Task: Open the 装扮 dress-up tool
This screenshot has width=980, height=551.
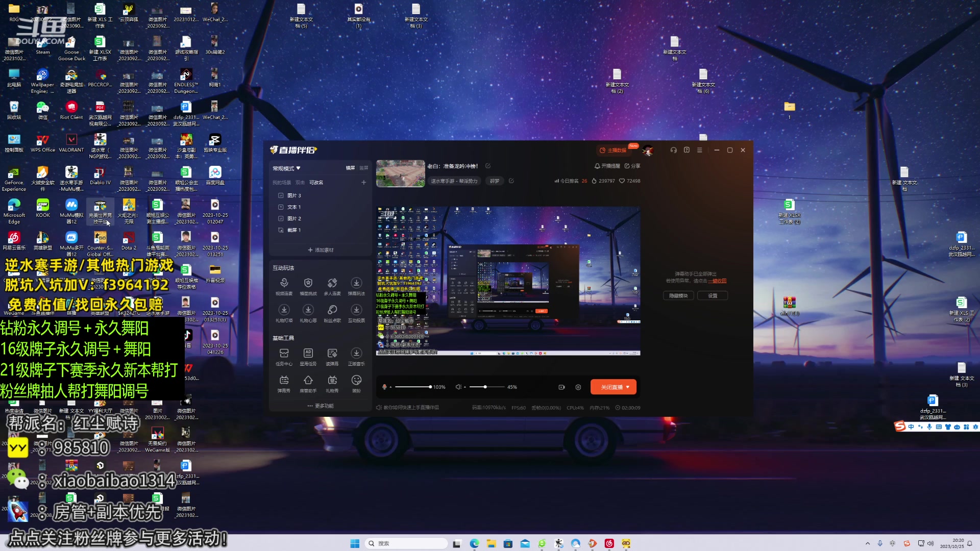Action: tap(356, 384)
